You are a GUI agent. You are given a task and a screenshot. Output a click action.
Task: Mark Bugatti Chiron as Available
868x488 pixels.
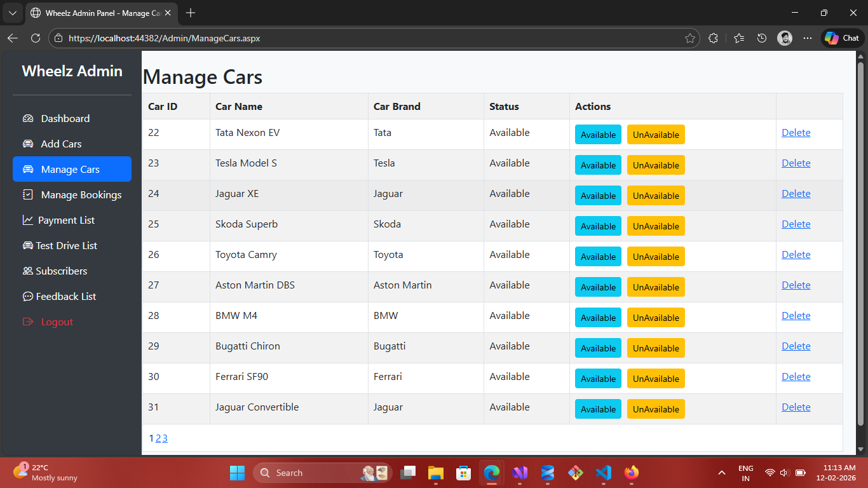coord(598,348)
